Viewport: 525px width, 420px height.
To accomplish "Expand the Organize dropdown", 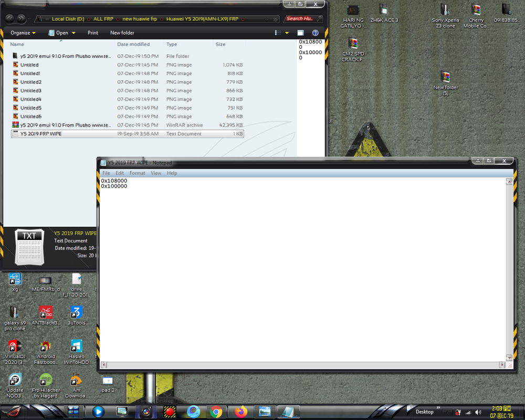I will [23, 33].
